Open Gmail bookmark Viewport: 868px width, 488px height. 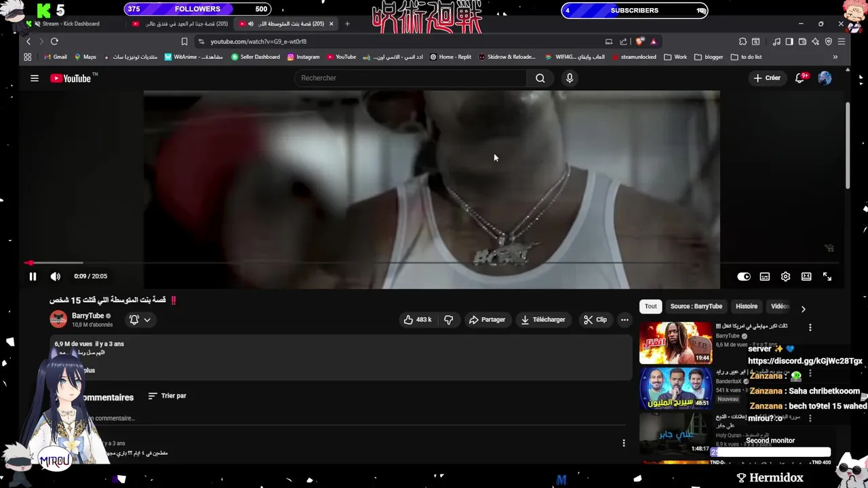pyautogui.click(x=56, y=57)
